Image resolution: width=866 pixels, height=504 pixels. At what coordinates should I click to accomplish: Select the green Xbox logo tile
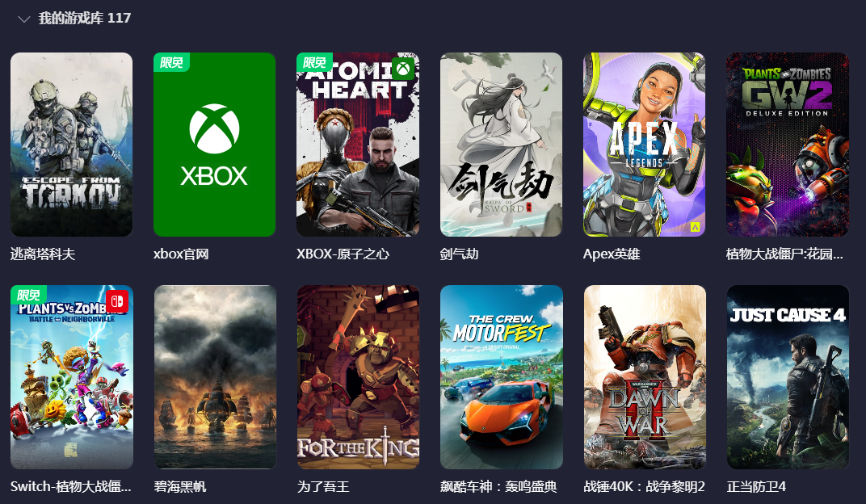tap(214, 145)
